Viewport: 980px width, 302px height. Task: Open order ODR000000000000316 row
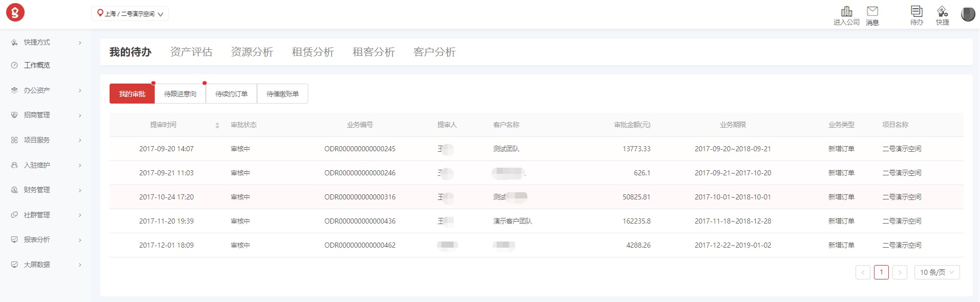(359, 197)
